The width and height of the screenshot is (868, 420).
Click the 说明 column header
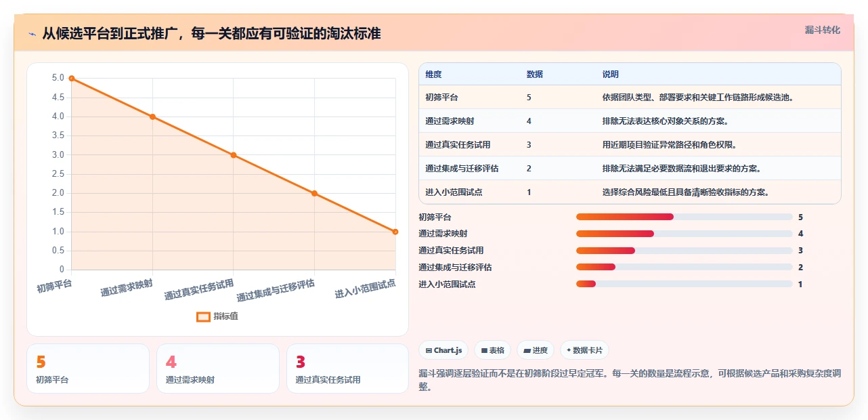pos(610,75)
